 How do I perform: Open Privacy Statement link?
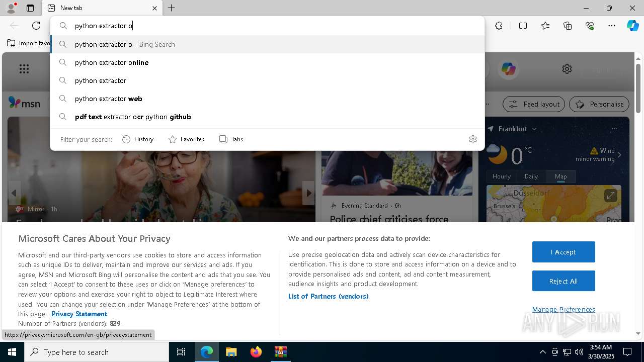pyautogui.click(x=79, y=314)
